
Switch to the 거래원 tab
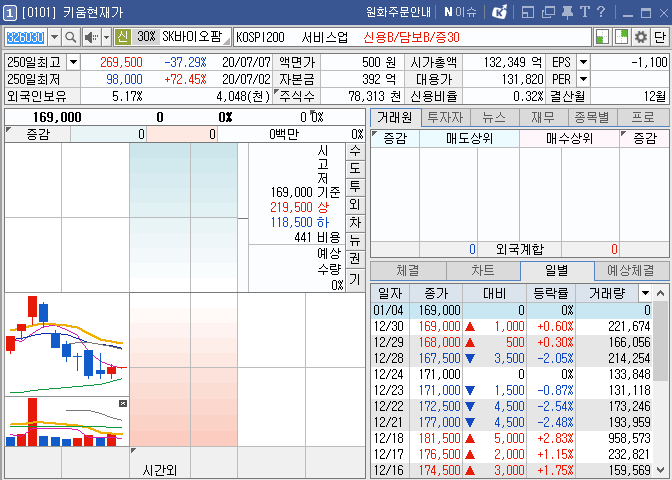point(395,117)
